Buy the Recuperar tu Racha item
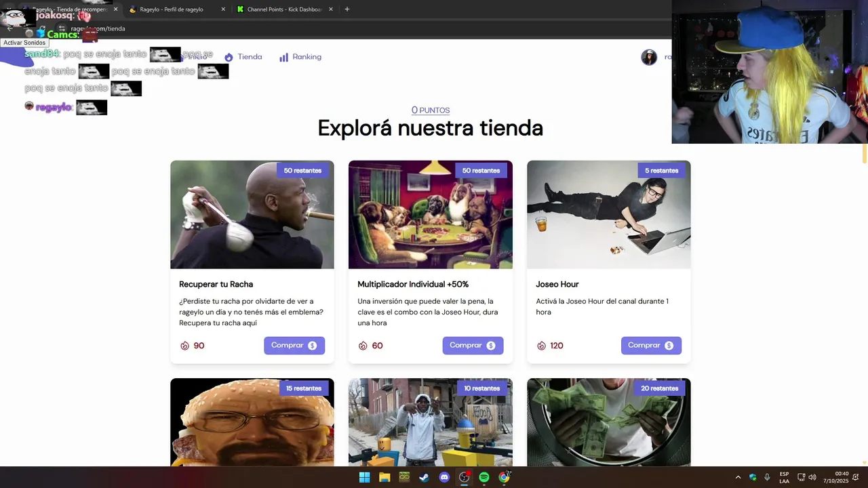The width and height of the screenshot is (868, 488). pos(294,346)
